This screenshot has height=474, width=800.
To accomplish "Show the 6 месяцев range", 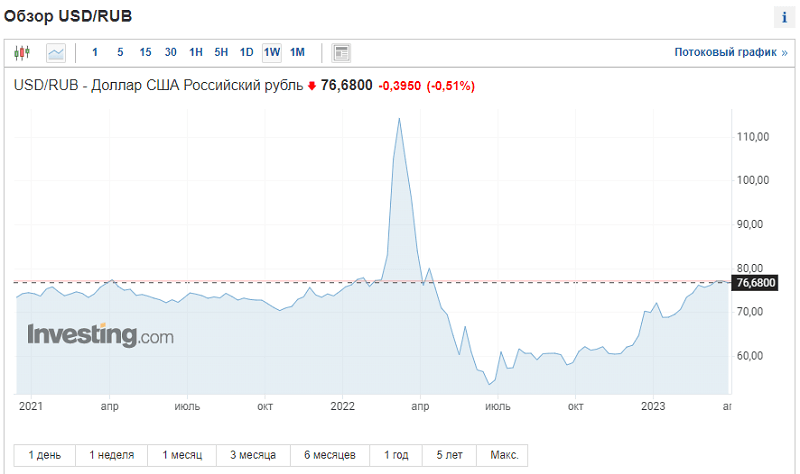I will point(330,455).
